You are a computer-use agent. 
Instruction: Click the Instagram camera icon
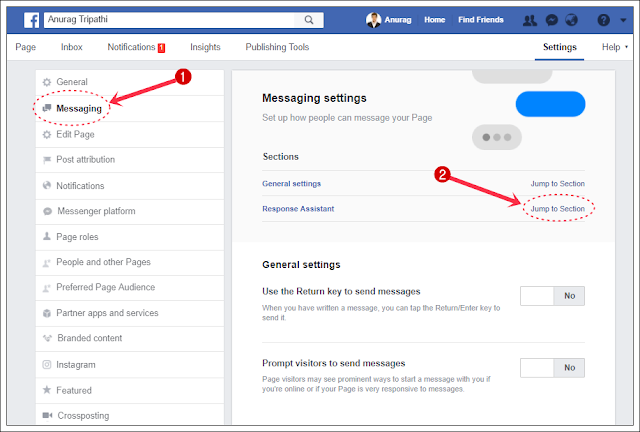[47, 364]
